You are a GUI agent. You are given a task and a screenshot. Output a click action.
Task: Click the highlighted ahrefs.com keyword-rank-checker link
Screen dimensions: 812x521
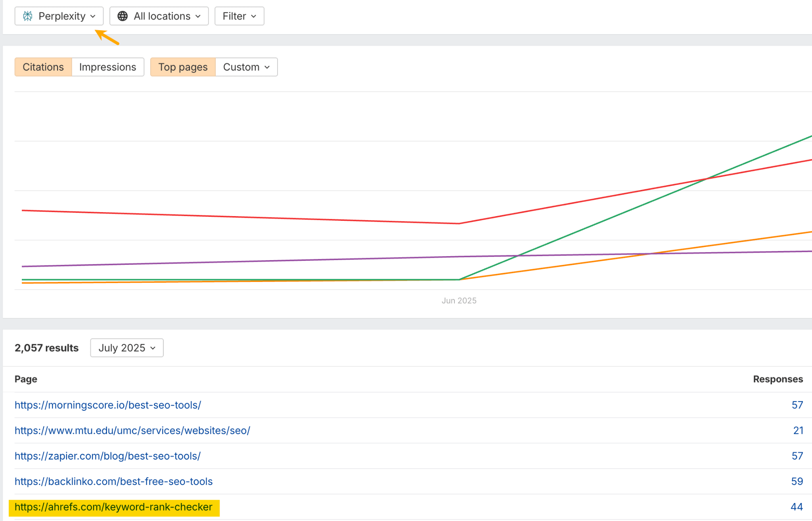coord(113,507)
